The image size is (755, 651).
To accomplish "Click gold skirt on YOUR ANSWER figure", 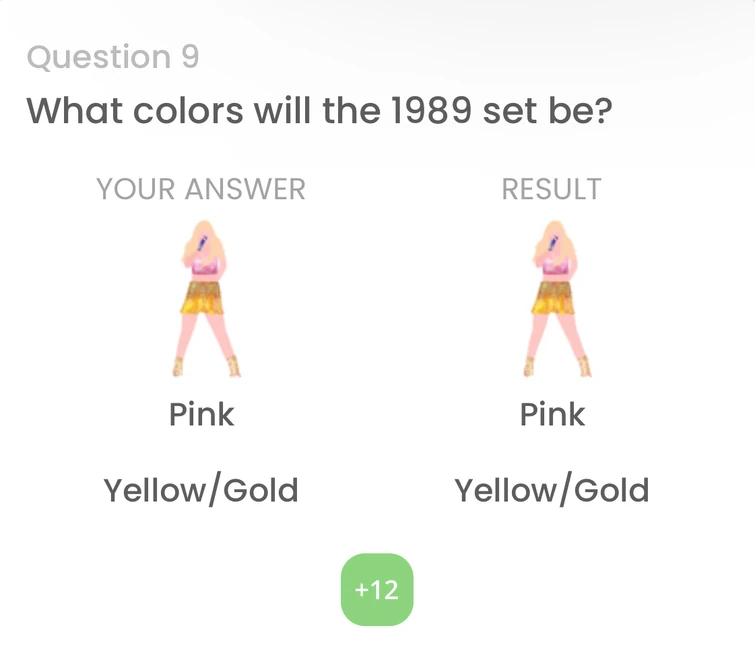I will pyautogui.click(x=203, y=297).
